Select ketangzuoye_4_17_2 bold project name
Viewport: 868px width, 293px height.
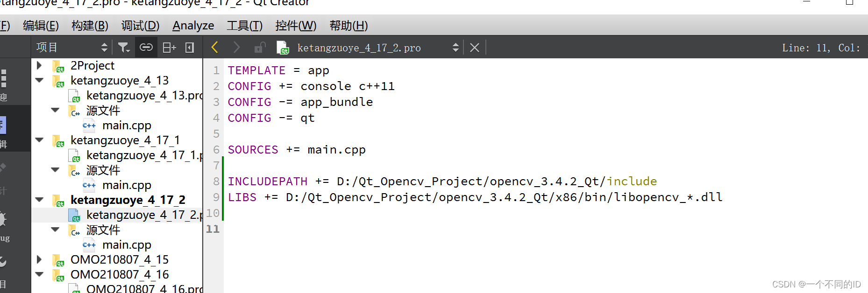tap(128, 200)
